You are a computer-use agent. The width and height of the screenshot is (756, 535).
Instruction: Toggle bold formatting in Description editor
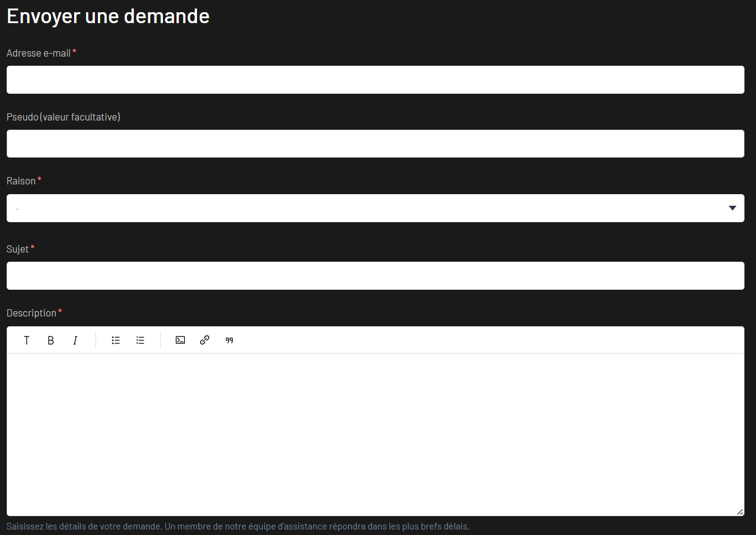(51, 340)
